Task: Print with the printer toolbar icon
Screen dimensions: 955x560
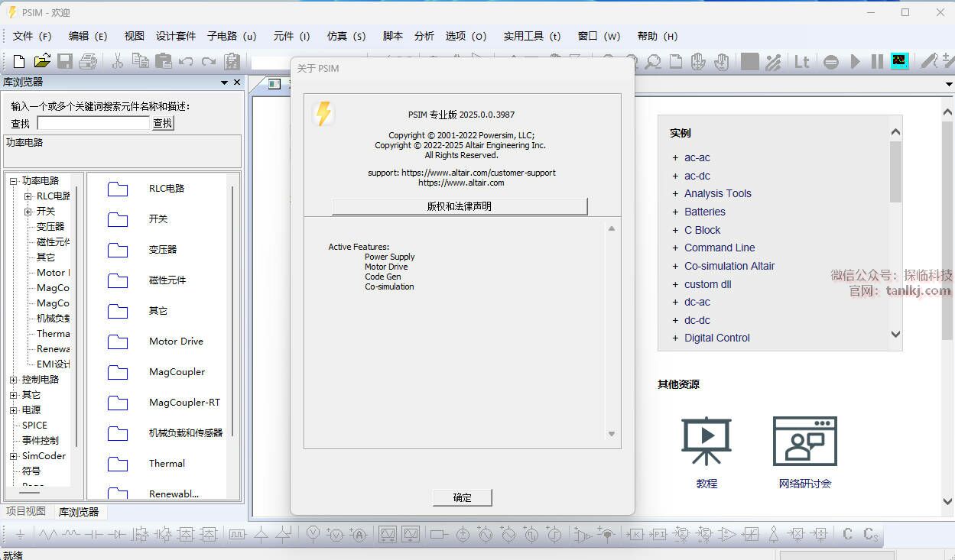Action: [x=88, y=62]
